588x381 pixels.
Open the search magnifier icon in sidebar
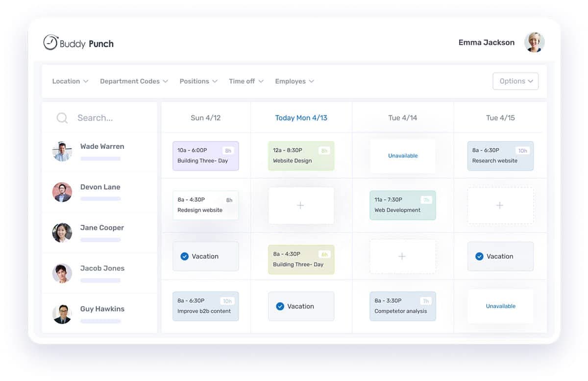(x=62, y=118)
